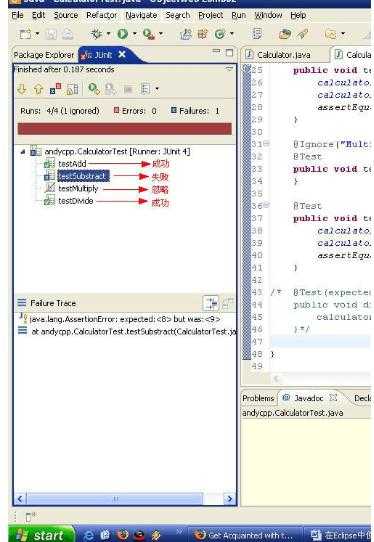374x542 pixels.
Task: Click Failure Trace left scroll arrow
Action: coord(20,498)
